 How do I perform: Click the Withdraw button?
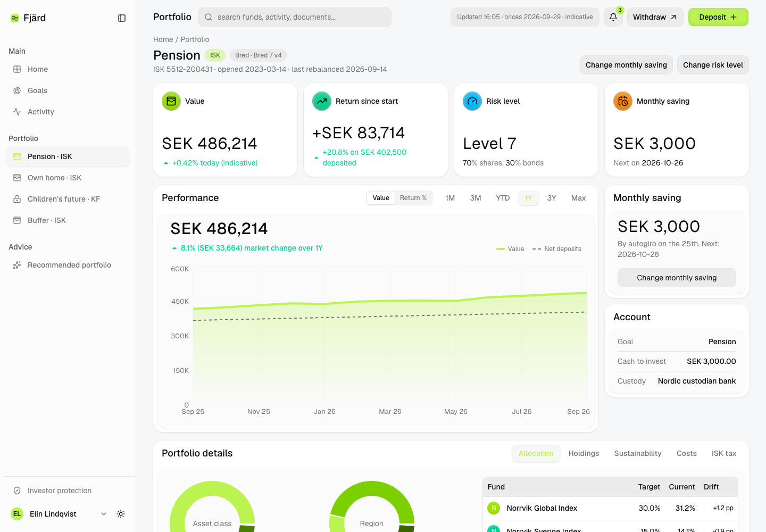[655, 17]
